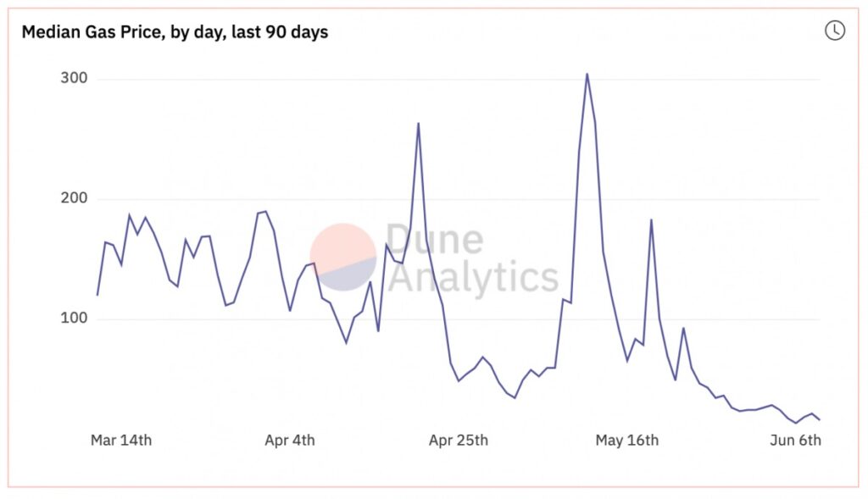The width and height of the screenshot is (868, 499).
Task: Select the "May 16th" x-axis date label
Action: click(x=627, y=440)
